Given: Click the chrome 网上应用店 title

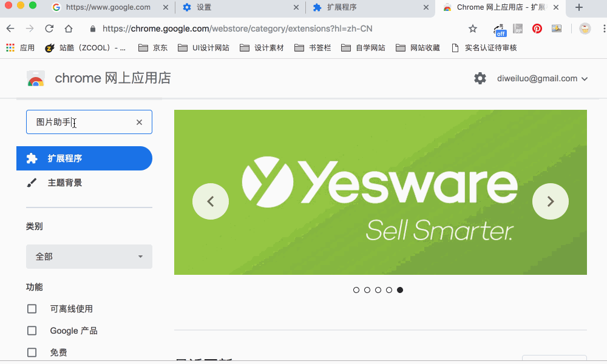Looking at the screenshot, I should click(x=113, y=78).
